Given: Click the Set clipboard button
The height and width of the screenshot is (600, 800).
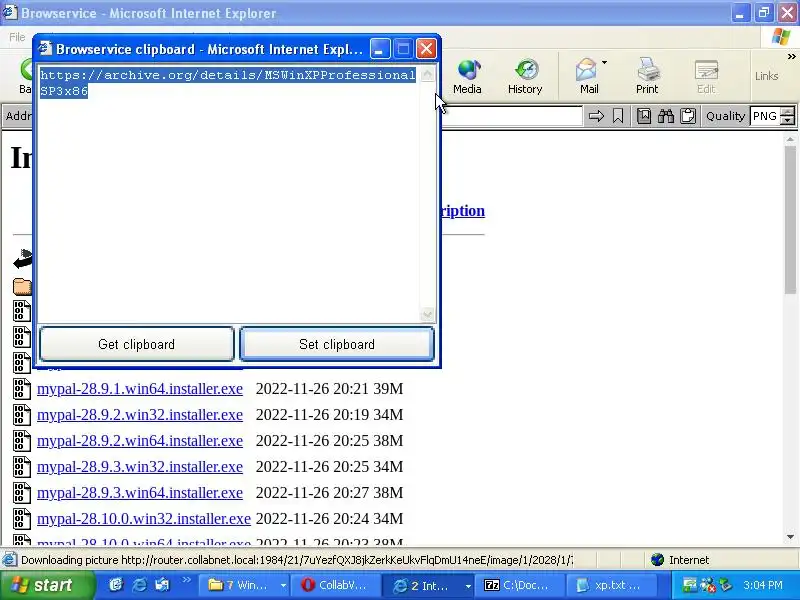Looking at the screenshot, I should pyautogui.click(x=337, y=344).
